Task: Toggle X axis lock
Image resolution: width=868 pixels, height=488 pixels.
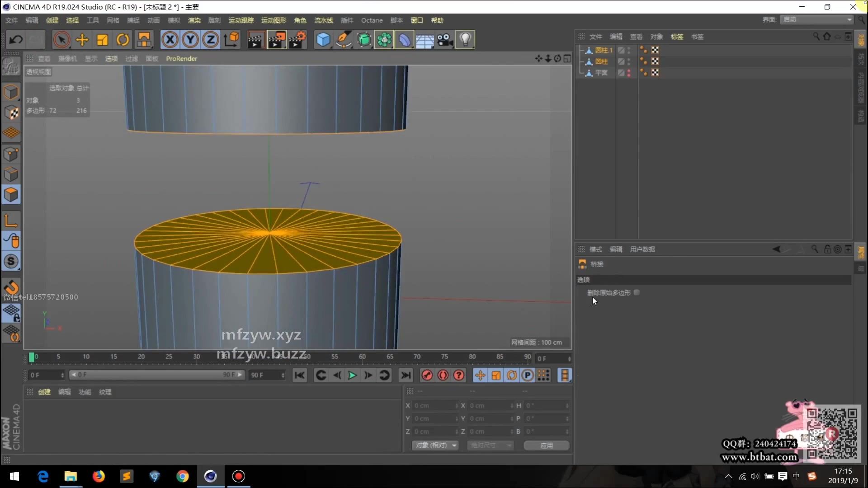Action: tap(170, 40)
